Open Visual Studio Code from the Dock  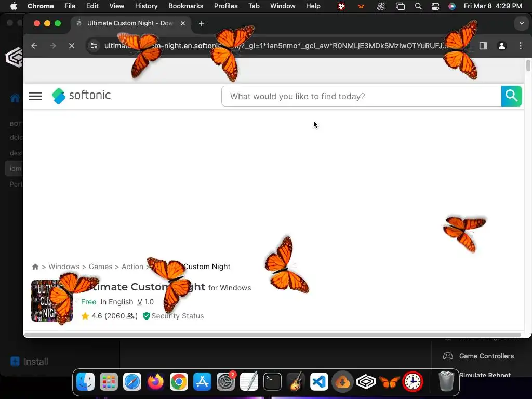pyautogui.click(x=320, y=382)
